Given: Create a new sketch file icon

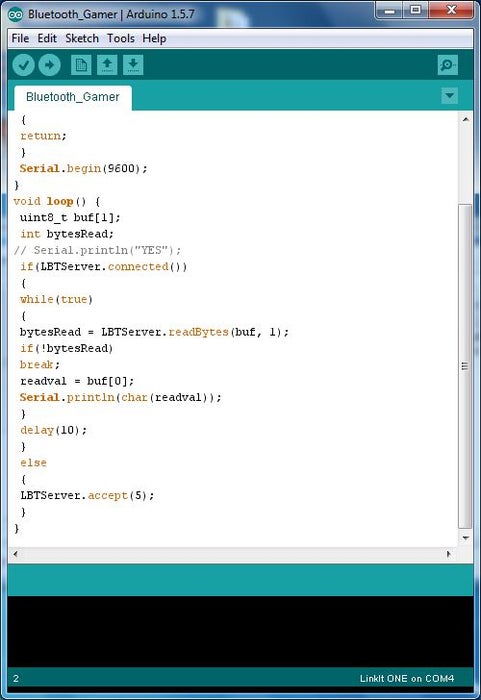Looking at the screenshot, I should tap(81, 65).
